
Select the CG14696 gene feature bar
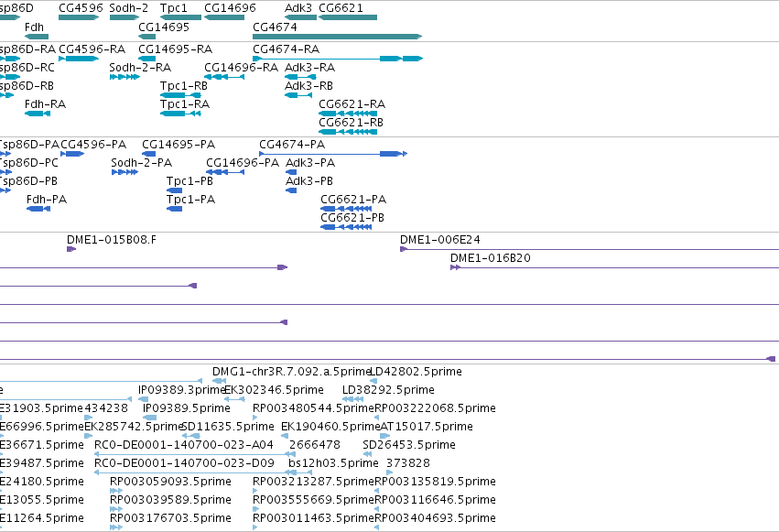tap(224, 17)
